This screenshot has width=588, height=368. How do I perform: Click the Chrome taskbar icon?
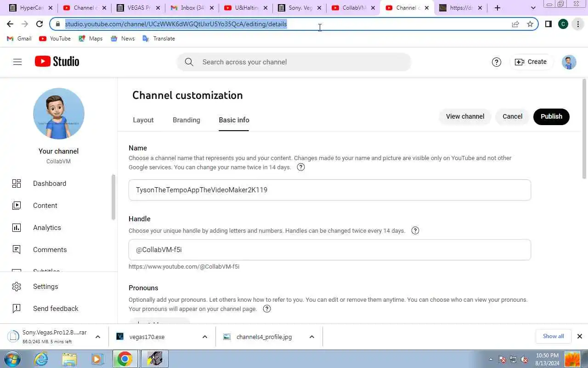(124, 359)
